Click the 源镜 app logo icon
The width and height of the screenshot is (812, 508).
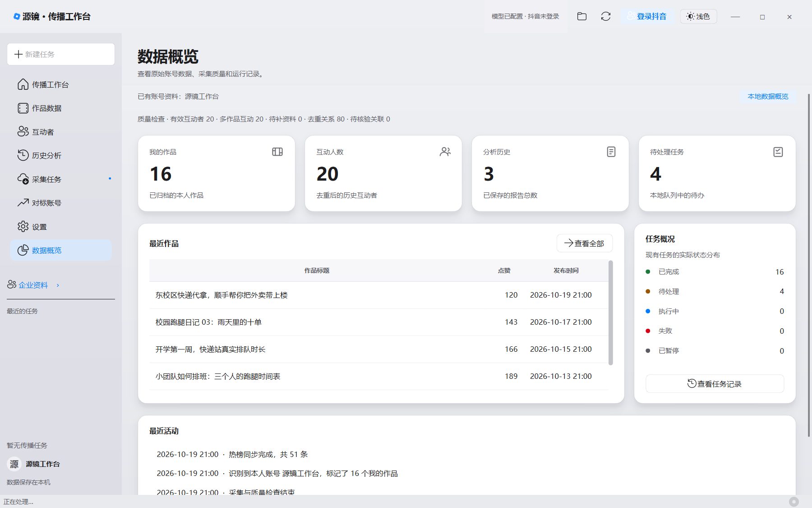coord(17,16)
